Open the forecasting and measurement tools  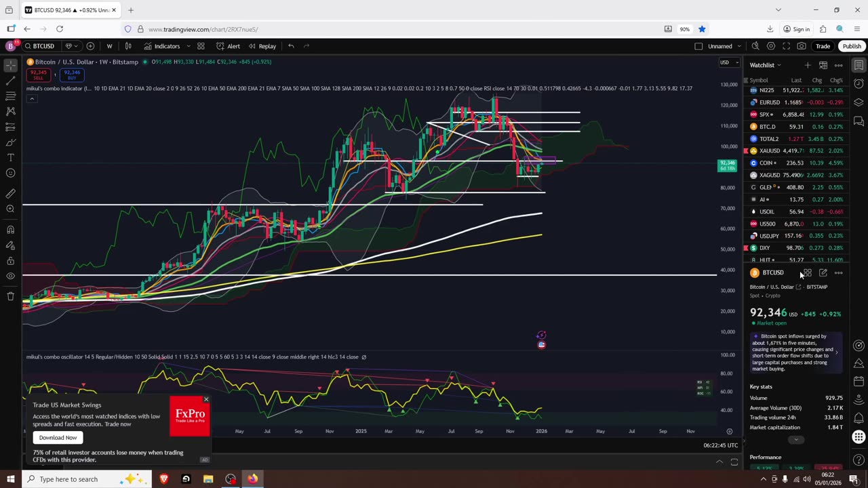pyautogui.click(x=10, y=127)
